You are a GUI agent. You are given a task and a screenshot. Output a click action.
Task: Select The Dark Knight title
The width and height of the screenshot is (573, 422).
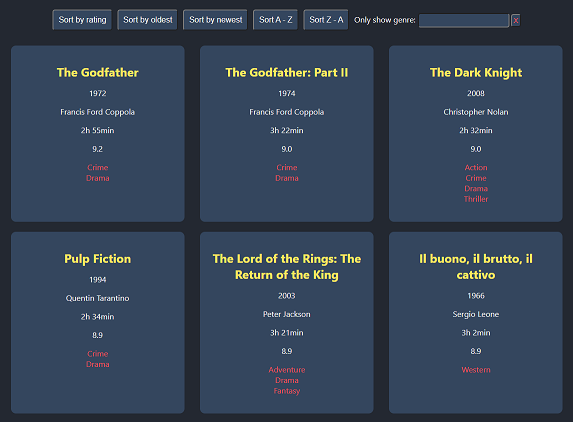476,72
